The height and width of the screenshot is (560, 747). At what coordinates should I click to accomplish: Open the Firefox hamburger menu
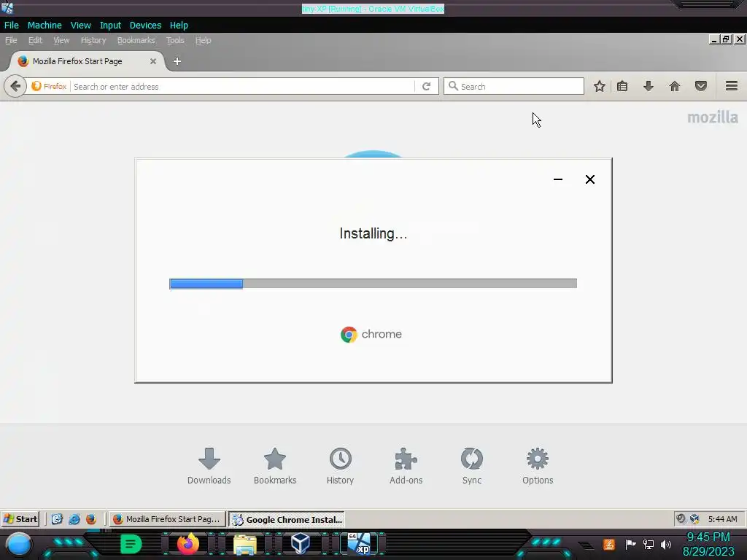point(731,86)
